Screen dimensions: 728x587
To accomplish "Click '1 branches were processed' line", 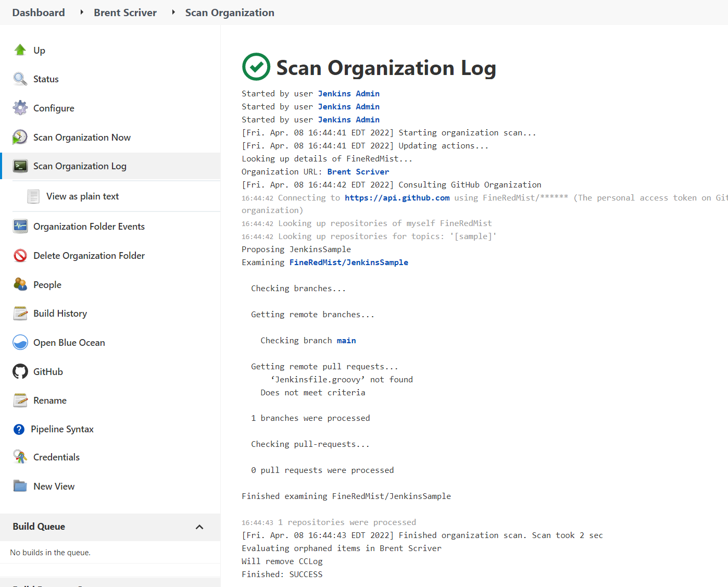I will click(x=310, y=418).
